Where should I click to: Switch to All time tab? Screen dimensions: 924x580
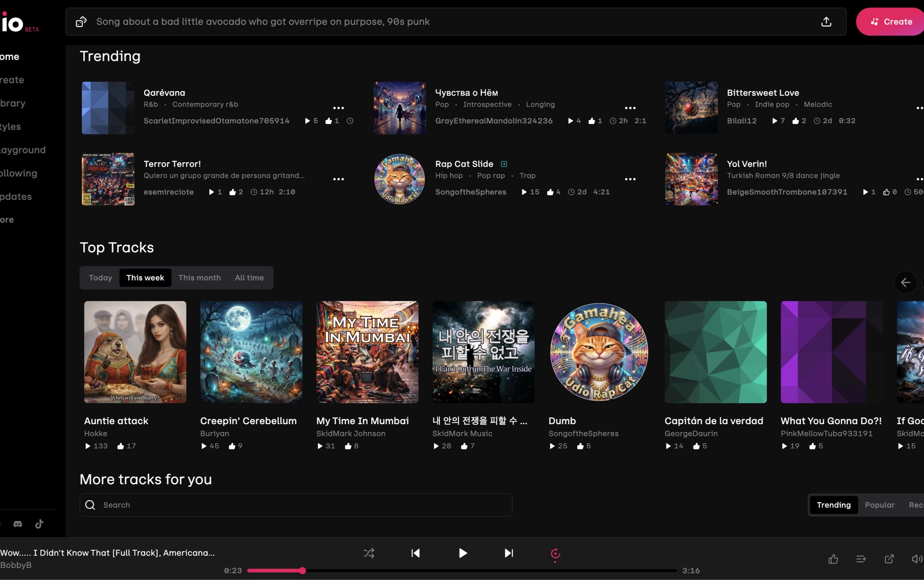point(249,278)
